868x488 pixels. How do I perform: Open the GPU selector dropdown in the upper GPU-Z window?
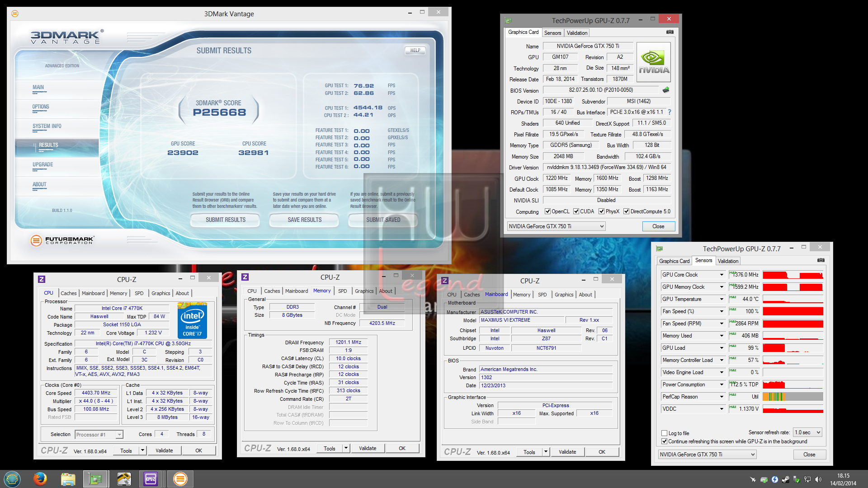pos(556,226)
